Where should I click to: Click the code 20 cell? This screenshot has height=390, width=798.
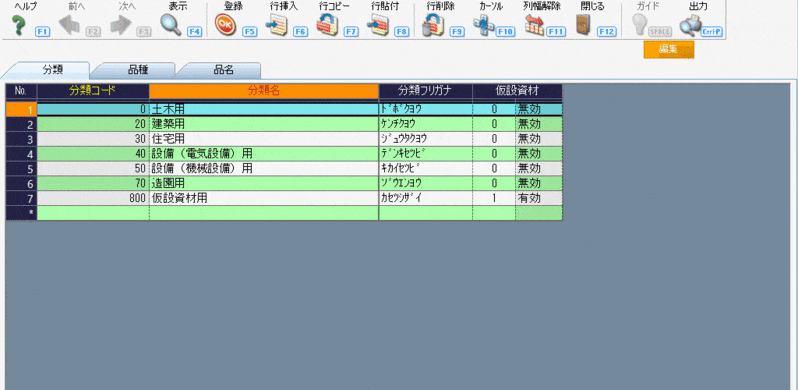[x=93, y=124]
